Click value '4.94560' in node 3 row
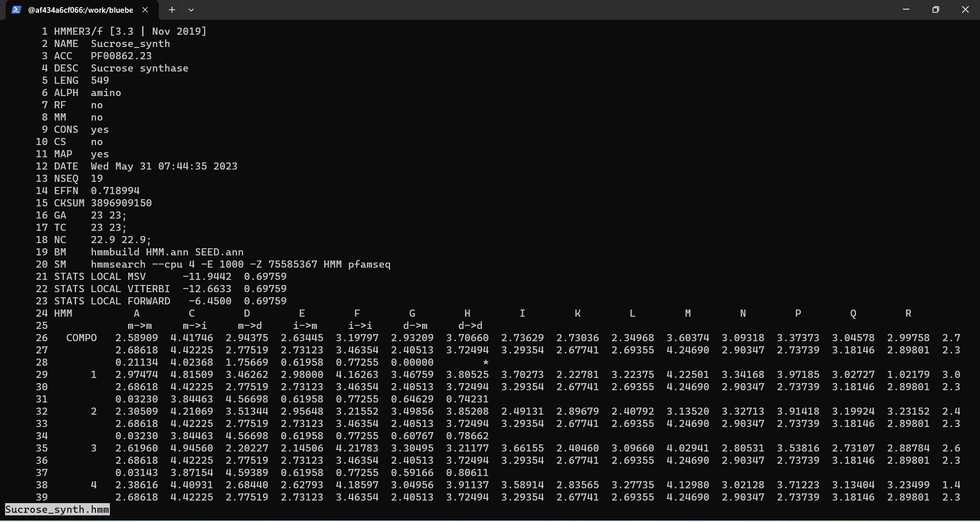This screenshot has height=522, width=980. [192, 448]
